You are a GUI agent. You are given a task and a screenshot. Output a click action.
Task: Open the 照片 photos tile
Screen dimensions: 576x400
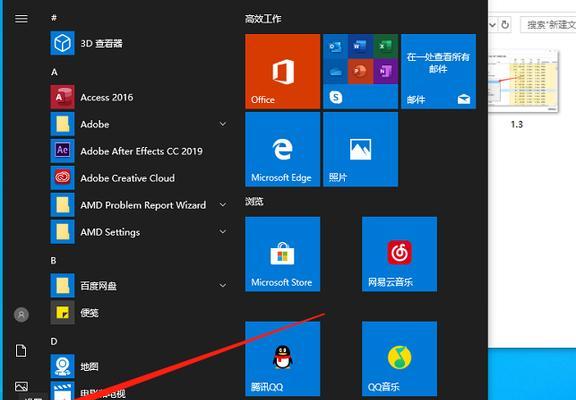[x=360, y=149]
